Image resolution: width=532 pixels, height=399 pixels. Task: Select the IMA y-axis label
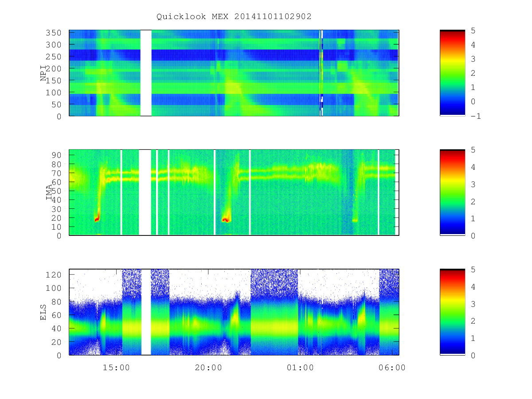tap(49, 193)
